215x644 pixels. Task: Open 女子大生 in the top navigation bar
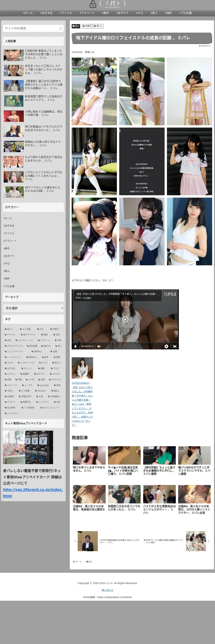click(46, 13)
